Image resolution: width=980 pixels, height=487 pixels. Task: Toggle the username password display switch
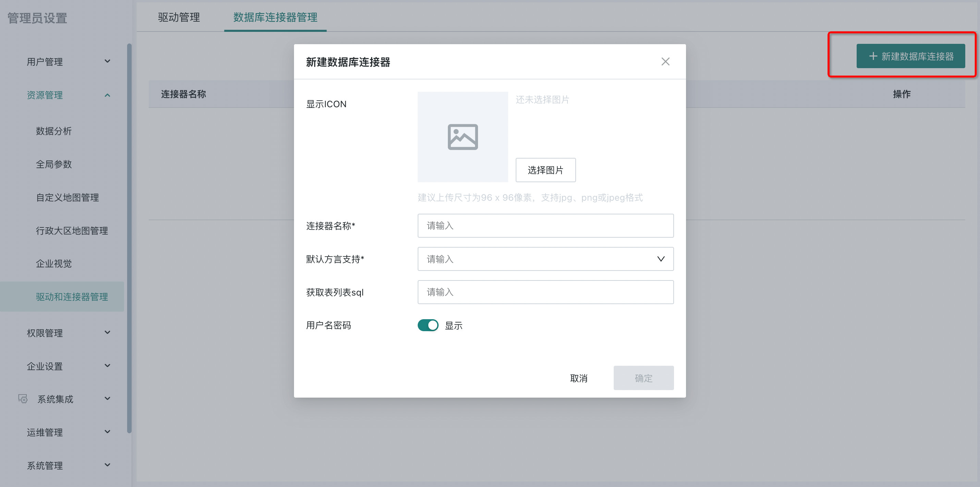point(428,325)
